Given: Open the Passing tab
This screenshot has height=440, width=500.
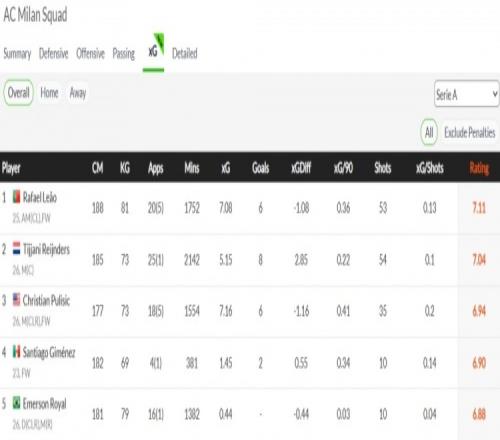Looking at the screenshot, I should 124,54.
